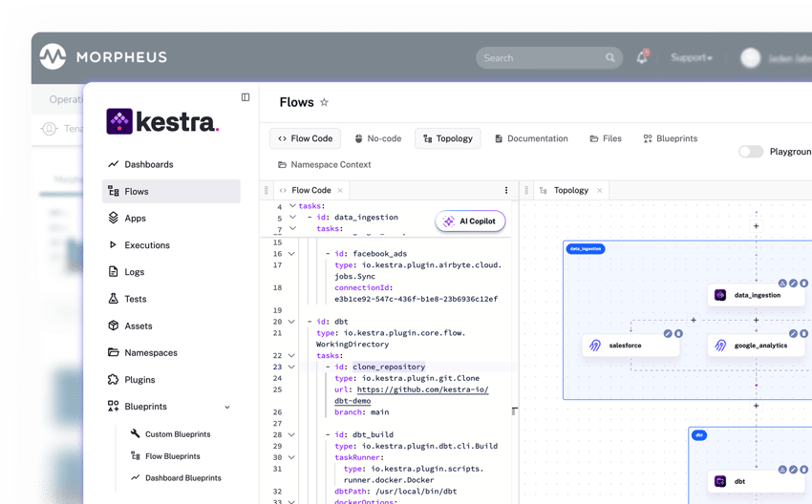Toggle the Playground switch

(x=751, y=152)
